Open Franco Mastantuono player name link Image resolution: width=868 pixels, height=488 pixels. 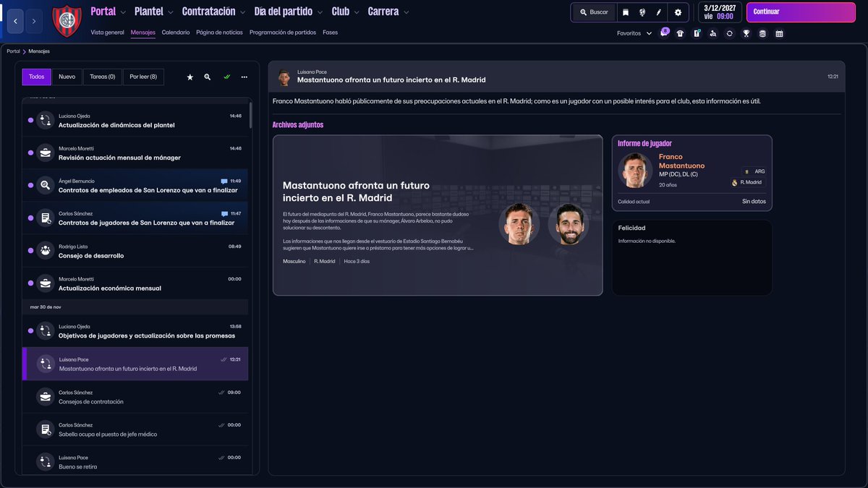(681, 161)
